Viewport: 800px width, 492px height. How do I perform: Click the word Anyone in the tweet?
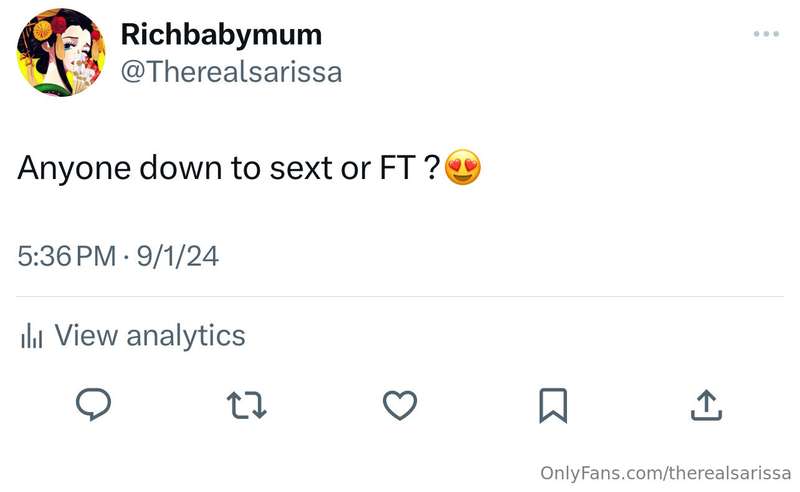point(74,168)
